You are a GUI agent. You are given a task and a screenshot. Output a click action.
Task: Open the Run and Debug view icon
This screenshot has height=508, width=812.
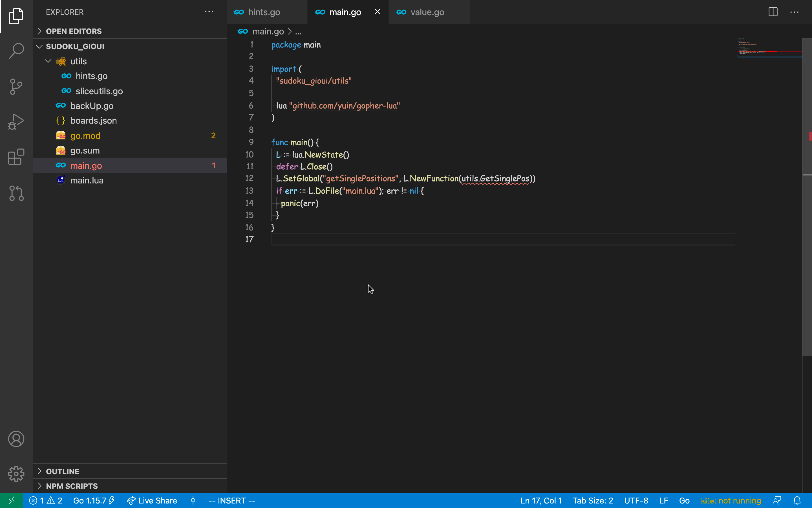tap(16, 122)
